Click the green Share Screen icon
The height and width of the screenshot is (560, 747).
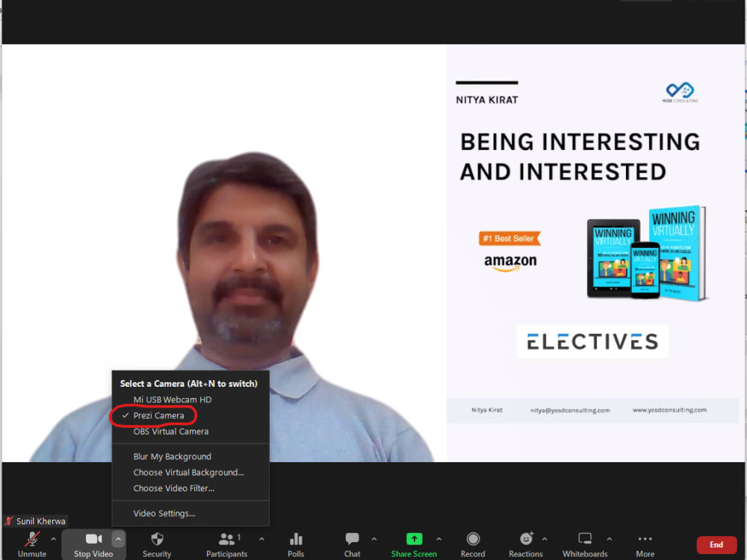click(x=414, y=538)
